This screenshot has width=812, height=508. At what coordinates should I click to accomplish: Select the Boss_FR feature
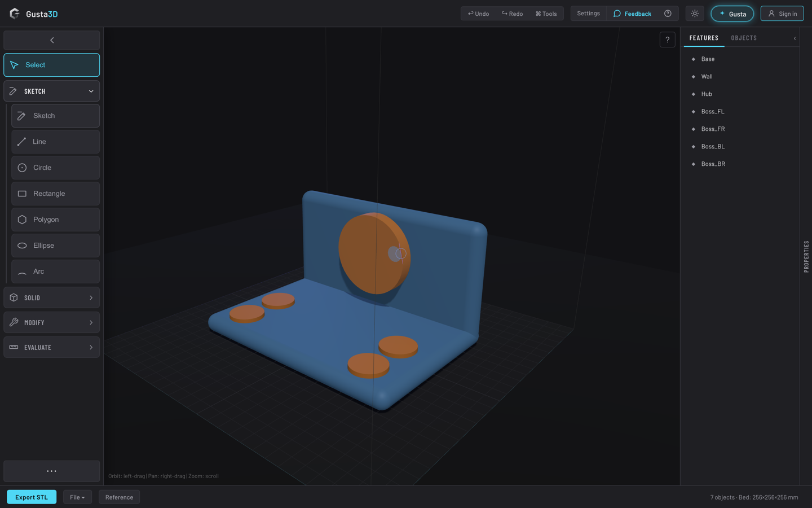(x=740, y=129)
